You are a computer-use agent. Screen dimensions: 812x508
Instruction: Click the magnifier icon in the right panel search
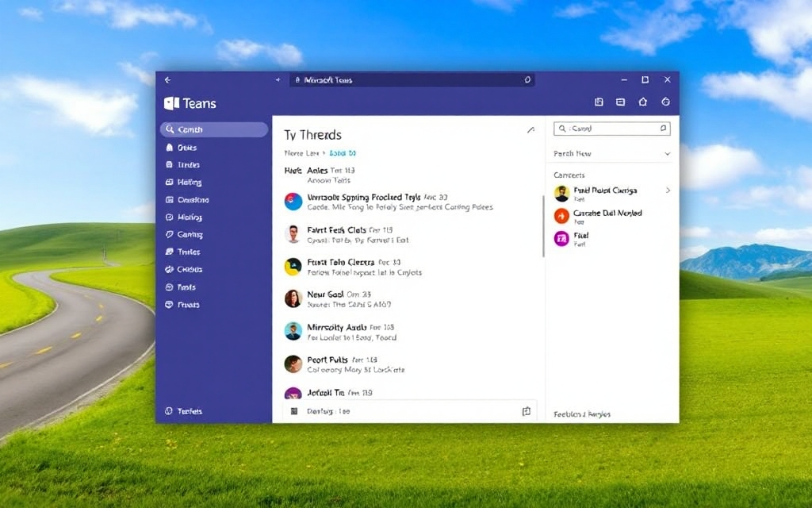tap(562, 129)
